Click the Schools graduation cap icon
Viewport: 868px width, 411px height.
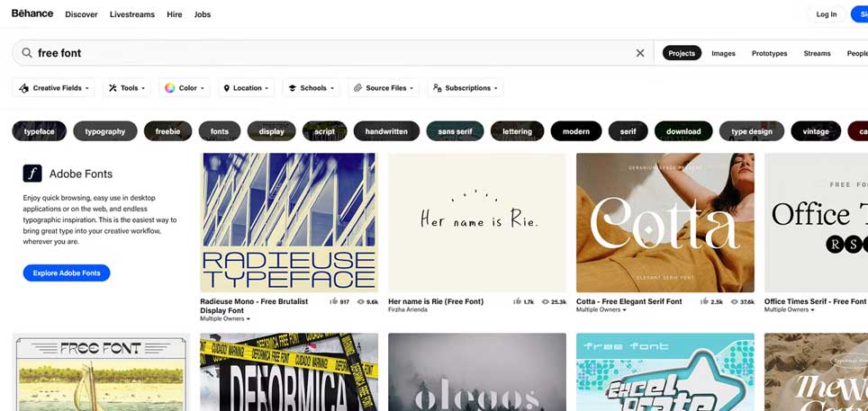tap(293, 88)
